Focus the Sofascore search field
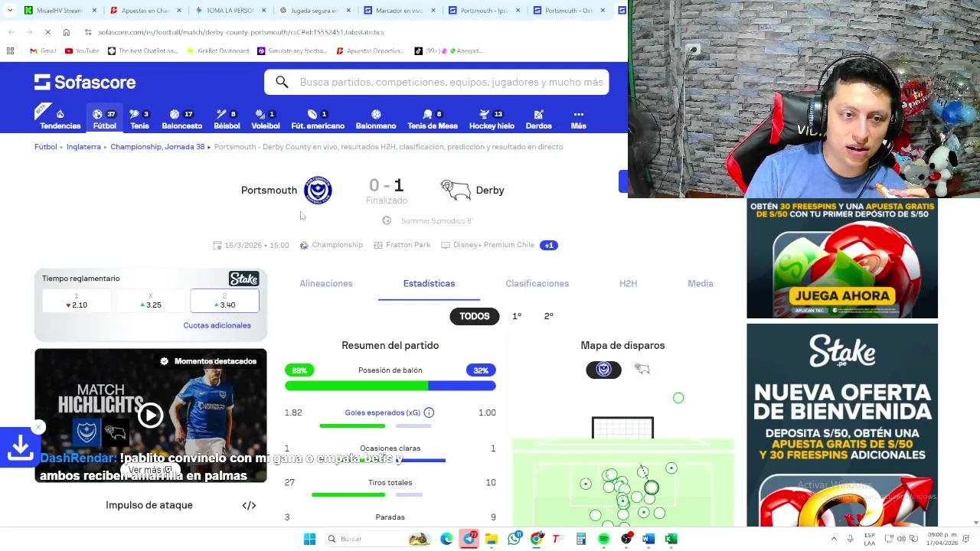The image size is (980, 551). [436, 82]
